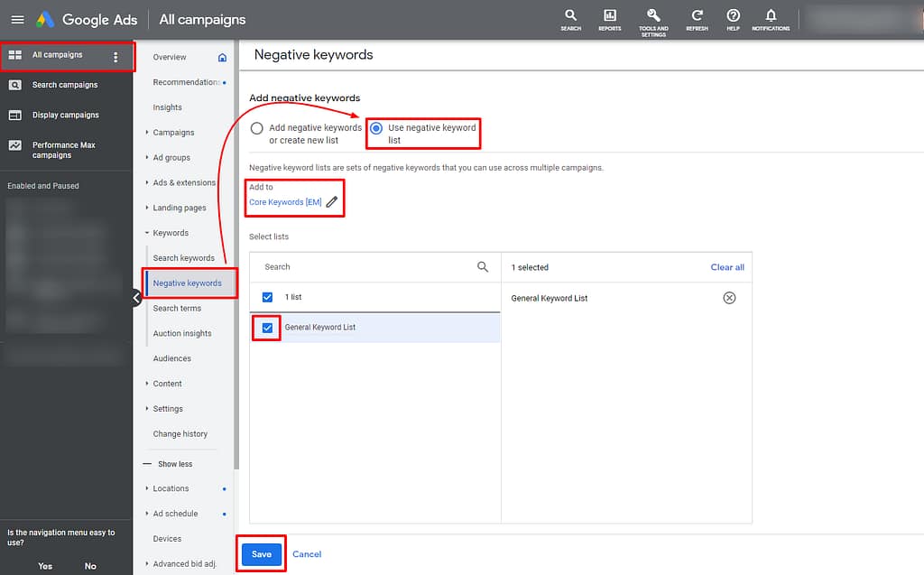The height and width of the screenshot is (575, 924).
Task: Expand the Ad groups menu section
Action: click(x=171, y=158)
